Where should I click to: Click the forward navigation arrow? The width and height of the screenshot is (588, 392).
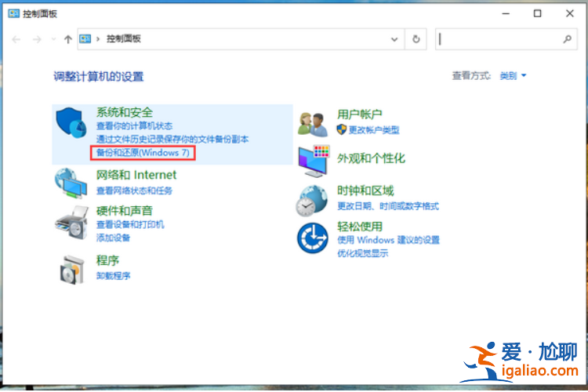(37, 39)
